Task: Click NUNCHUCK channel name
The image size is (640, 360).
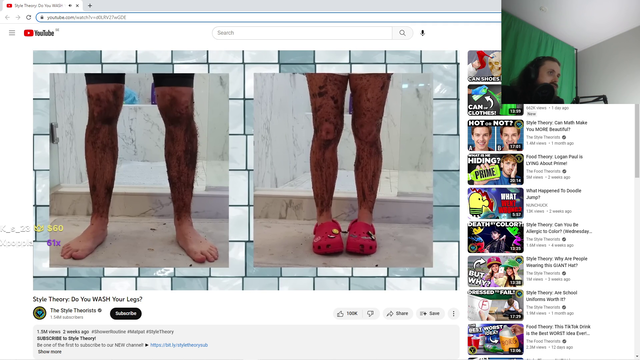Action: point(536,205)
